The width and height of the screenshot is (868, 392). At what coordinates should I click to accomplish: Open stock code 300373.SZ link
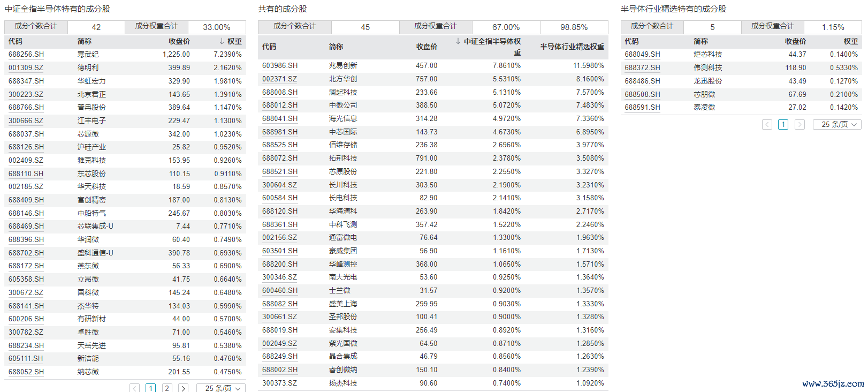pyautogui.click(x=279, y=383)
